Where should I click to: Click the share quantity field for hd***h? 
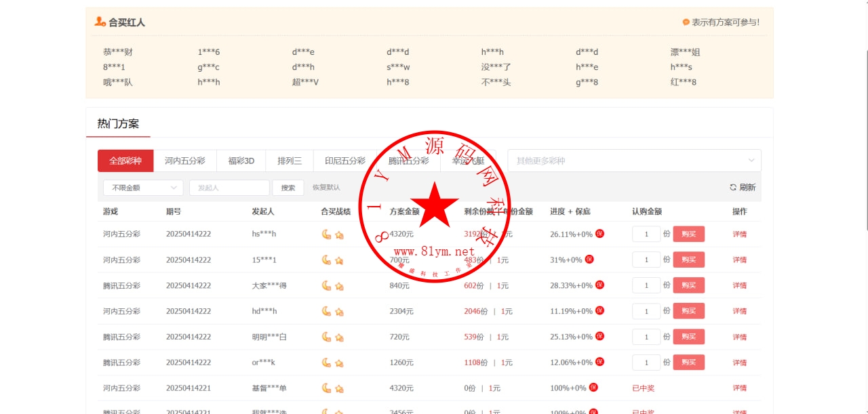[646, 311]
